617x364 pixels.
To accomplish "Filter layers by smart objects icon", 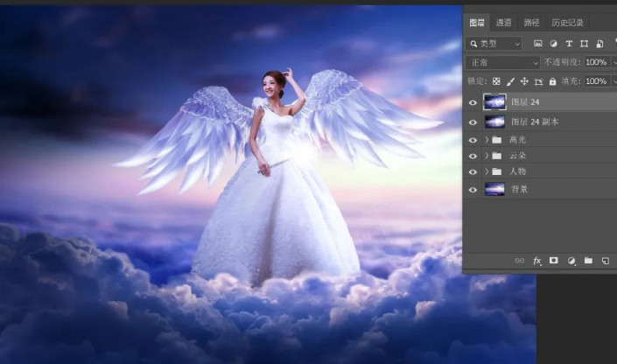I will click(599, 44).
